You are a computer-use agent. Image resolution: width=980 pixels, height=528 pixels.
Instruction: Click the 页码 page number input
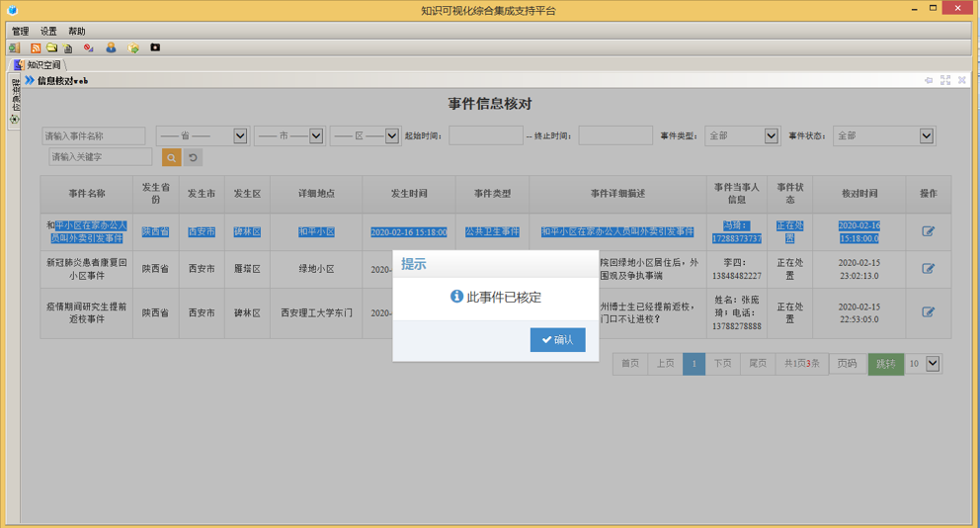pyautogui.click(x=848, y=364)
